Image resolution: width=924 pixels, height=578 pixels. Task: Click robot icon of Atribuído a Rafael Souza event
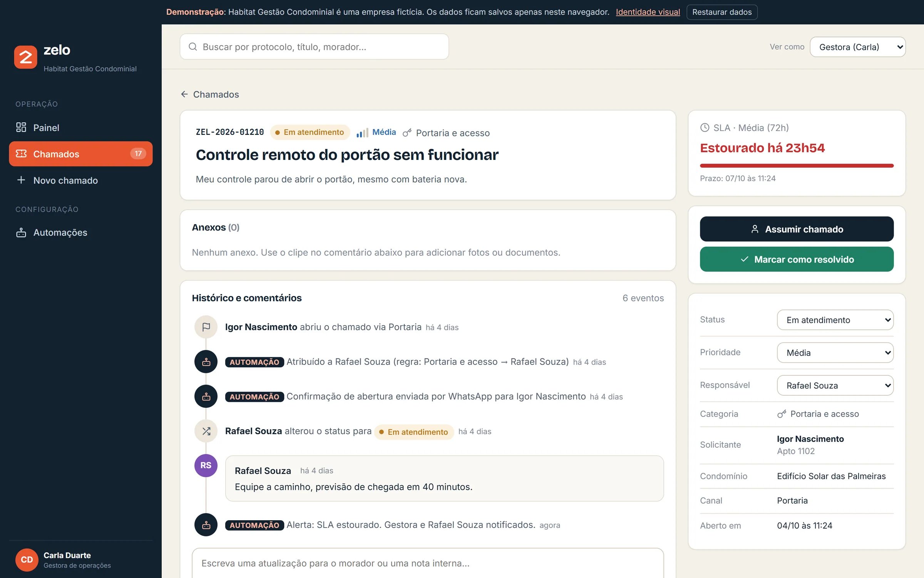click(x=206, y=362)
